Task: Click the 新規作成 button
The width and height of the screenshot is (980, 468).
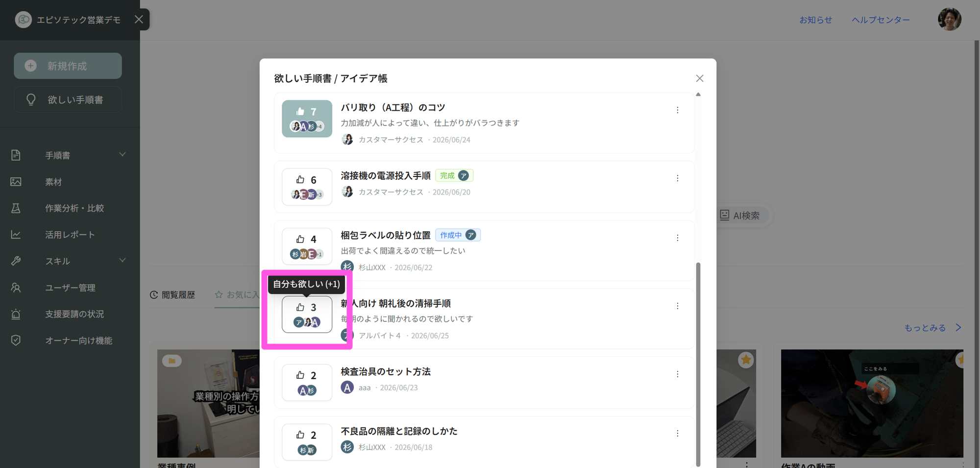Action: coord(68,66)
